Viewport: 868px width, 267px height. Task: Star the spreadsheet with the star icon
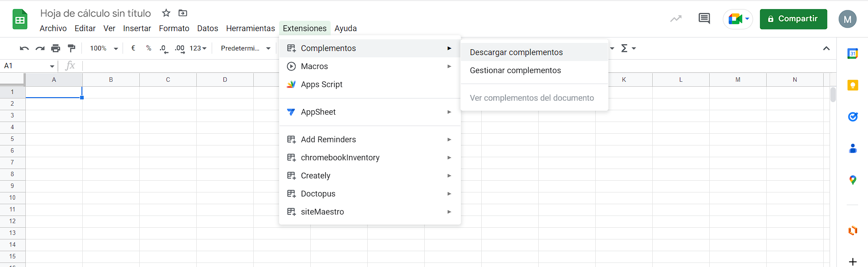(166, 13)
